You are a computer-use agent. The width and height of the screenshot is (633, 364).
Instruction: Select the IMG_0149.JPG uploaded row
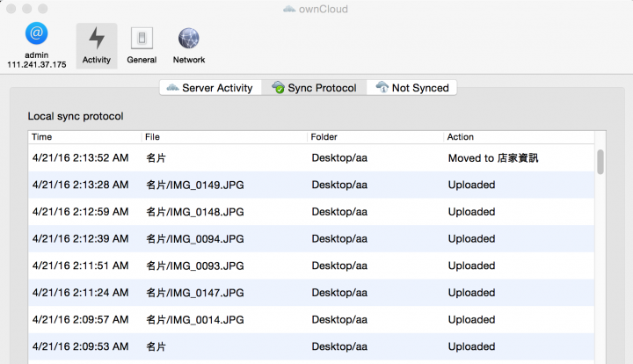(x=311, y=185)
